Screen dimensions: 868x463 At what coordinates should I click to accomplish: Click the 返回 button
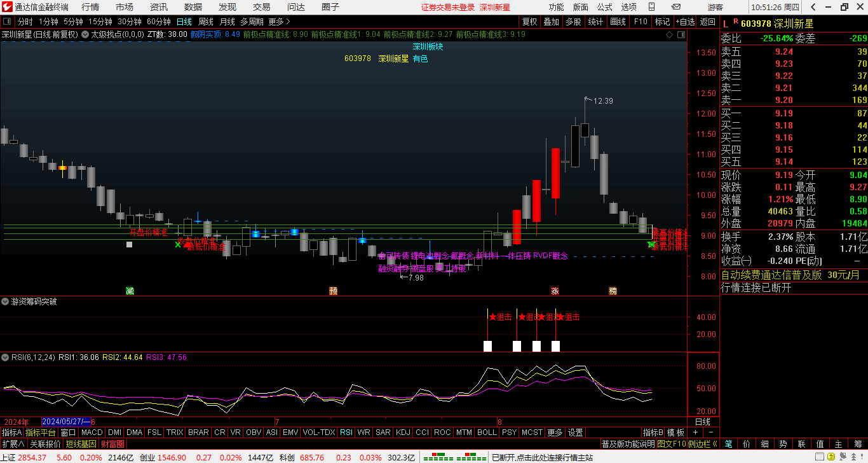tap(708, 22)
